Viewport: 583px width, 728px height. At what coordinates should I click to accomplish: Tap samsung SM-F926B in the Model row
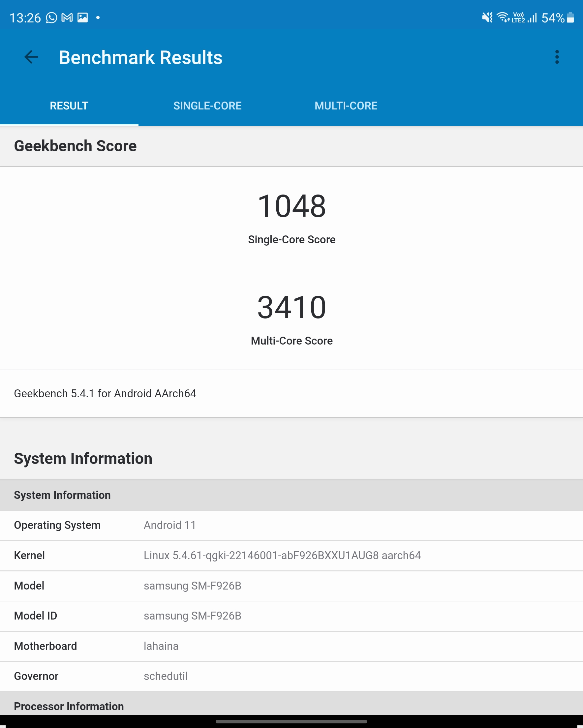click(193, 586)
